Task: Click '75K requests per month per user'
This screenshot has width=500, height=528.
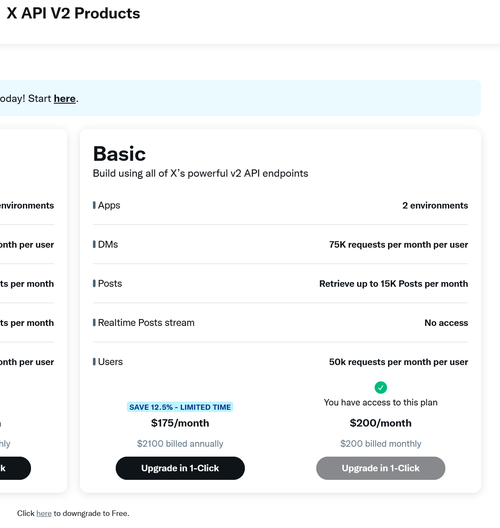Action: (399, 244)
